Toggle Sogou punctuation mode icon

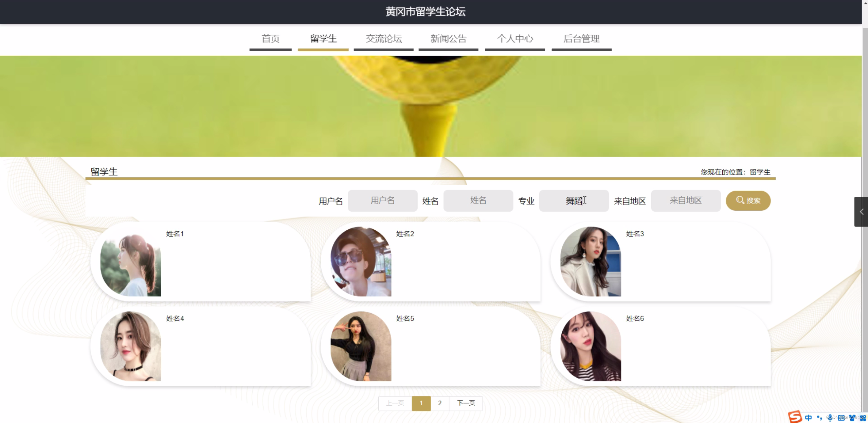[x=819, y=418]
